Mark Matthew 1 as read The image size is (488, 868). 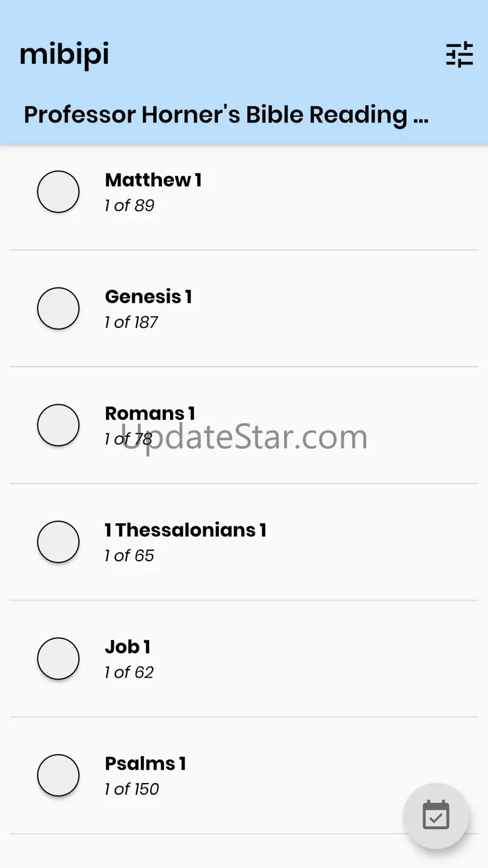click(x=58, y=191)
